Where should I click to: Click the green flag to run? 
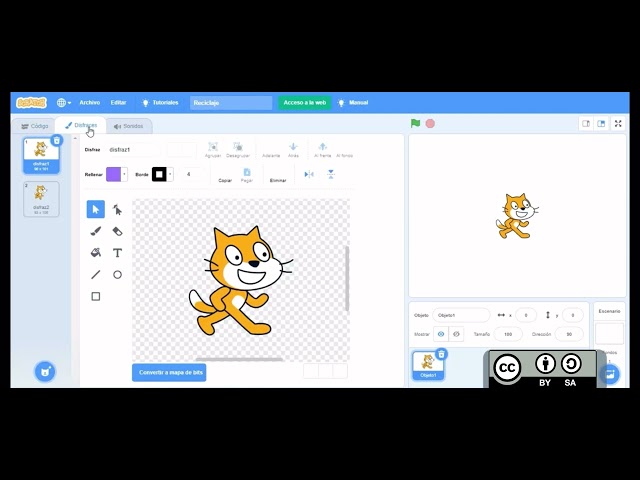tap(416, 123)
